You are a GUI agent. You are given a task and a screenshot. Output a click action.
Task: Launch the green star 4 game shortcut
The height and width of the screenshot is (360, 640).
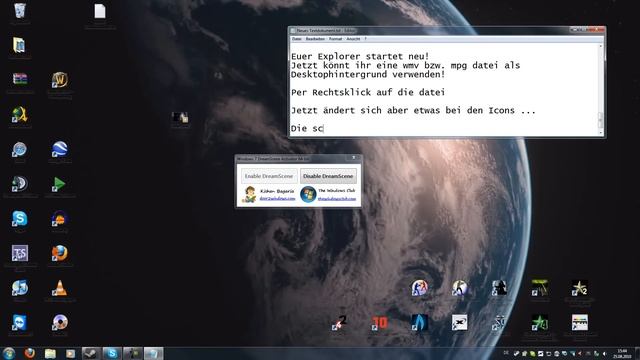point(540,322)
